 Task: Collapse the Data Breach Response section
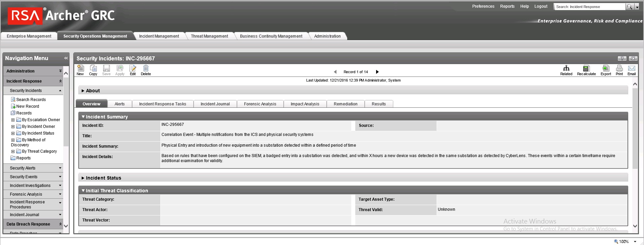(61, 224)
